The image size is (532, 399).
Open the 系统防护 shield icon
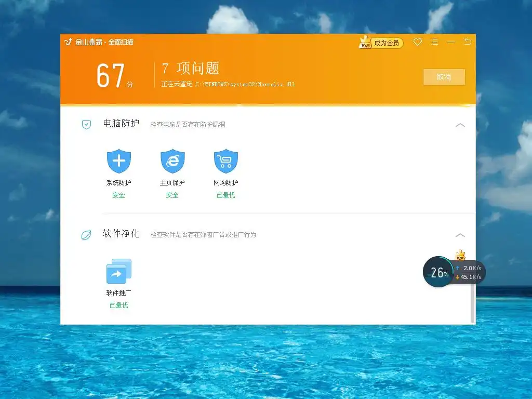(x=119, y=161)
